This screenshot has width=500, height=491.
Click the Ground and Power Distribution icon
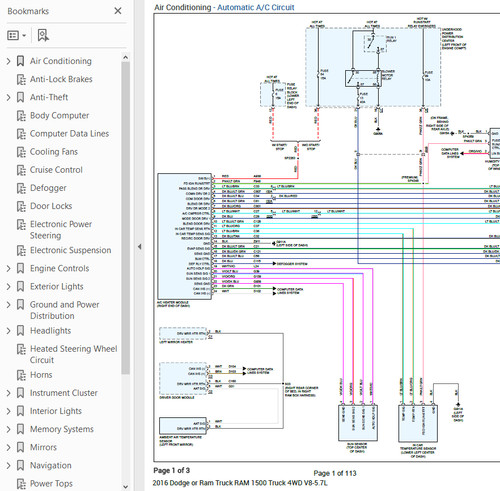coord(21,304)
